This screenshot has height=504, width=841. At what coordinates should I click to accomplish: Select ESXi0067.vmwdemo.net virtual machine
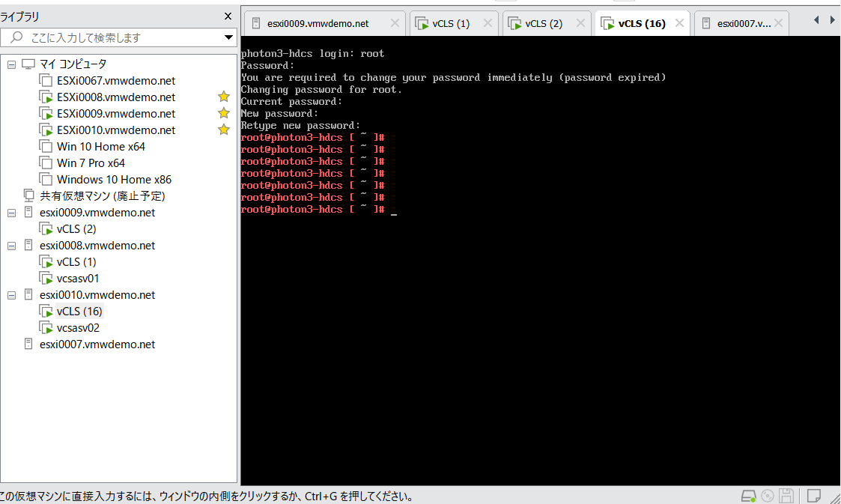(116, 81)
